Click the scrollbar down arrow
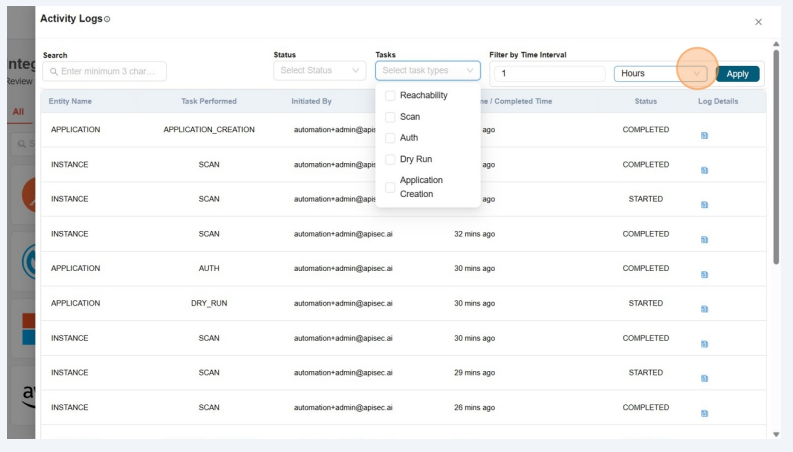This screenshot has height=452, width=793. coord(776,435)
